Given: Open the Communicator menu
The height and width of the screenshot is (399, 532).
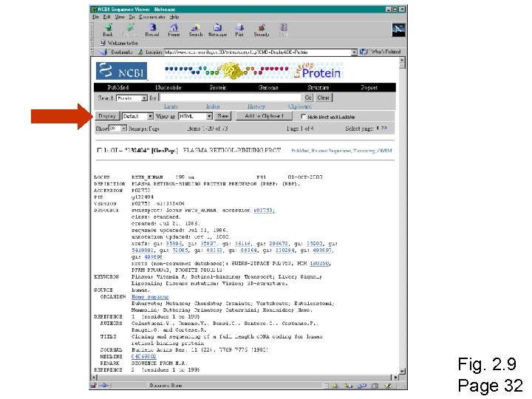Looking at the screenshot, I should [152, 16].
